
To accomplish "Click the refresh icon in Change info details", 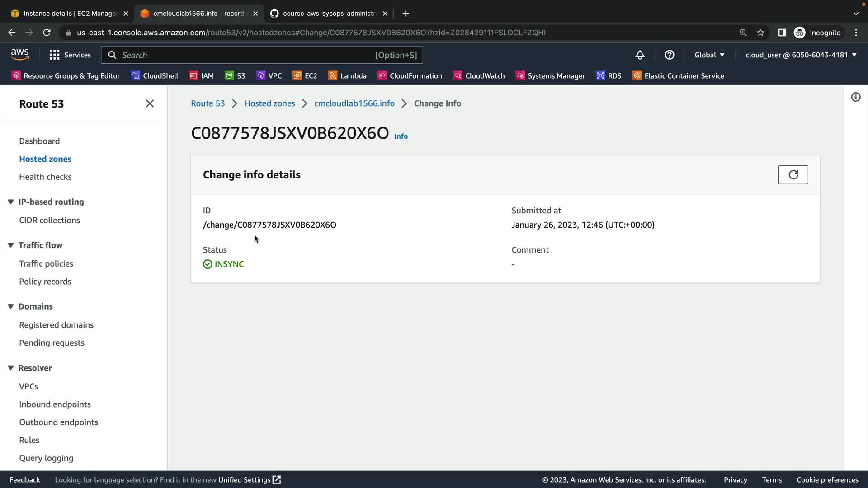I will (793, 175).
